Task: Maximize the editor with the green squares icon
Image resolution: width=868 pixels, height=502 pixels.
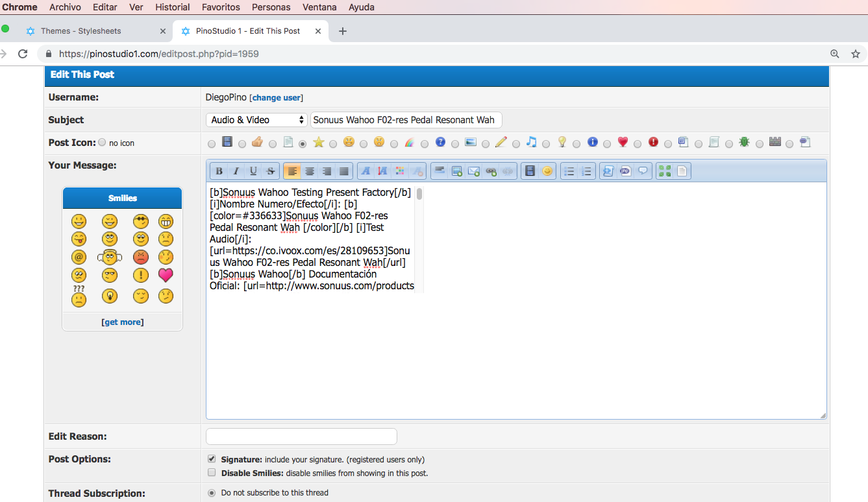Action: coord(665,171)
